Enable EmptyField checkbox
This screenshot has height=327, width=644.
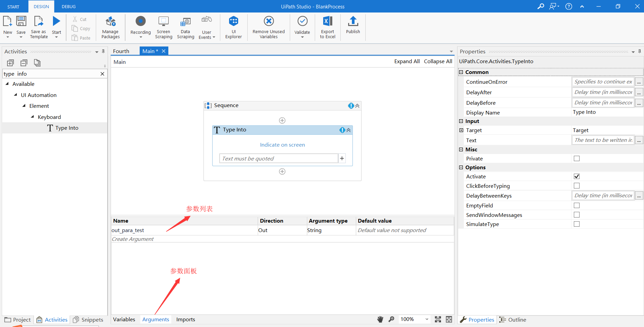[577, 205]
